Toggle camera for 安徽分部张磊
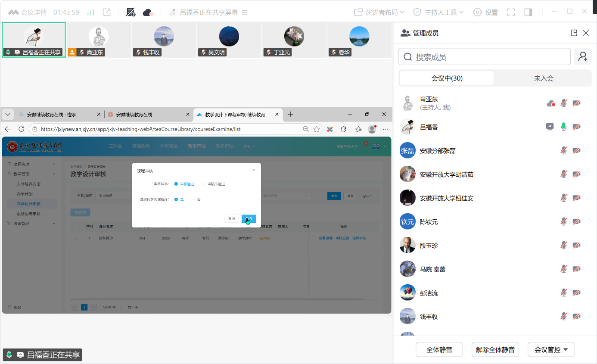597x364 pixels. pyautogui.click(x=576, y=150)
